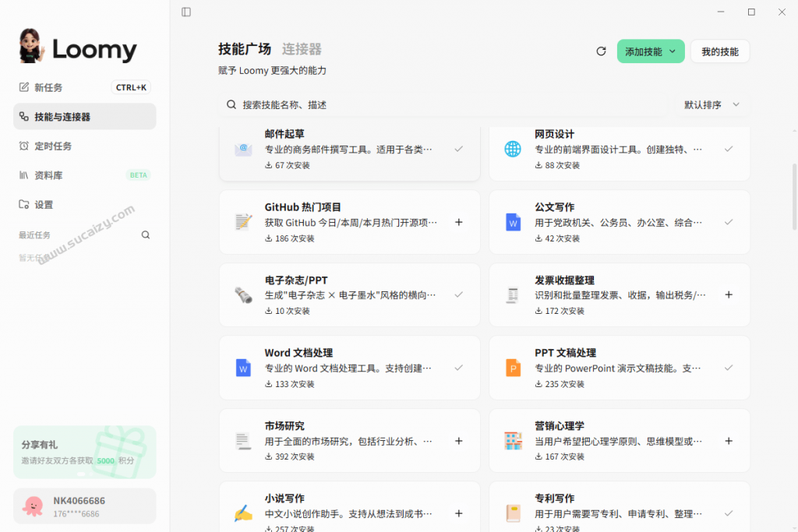Click the 392 次安装 install count
Viewport: 798px width, 532px height.
point(290,456)
